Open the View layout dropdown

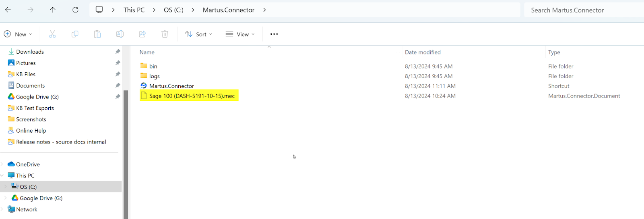click(240, 34)
